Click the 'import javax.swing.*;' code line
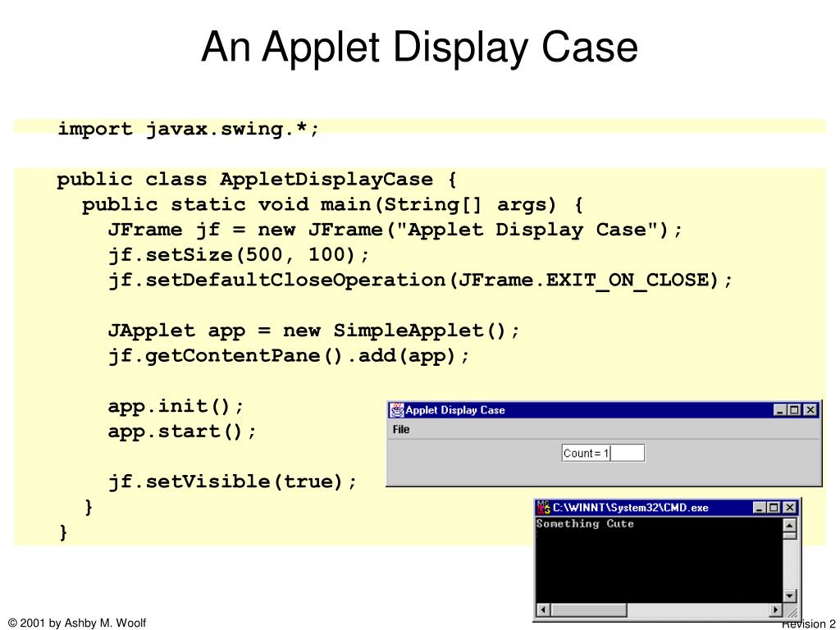840x630 pixels. tap(188, 129)
